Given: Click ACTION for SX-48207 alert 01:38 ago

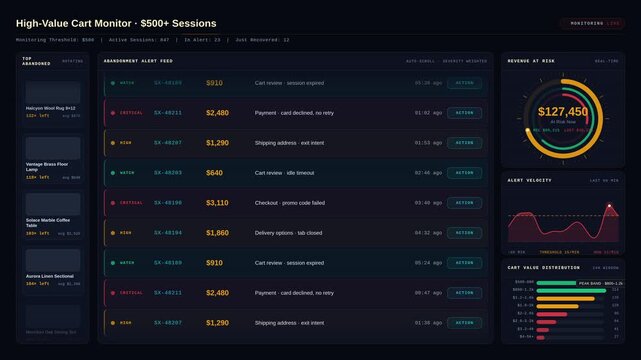Looking at the screenshot, I should tap(464, 323).
